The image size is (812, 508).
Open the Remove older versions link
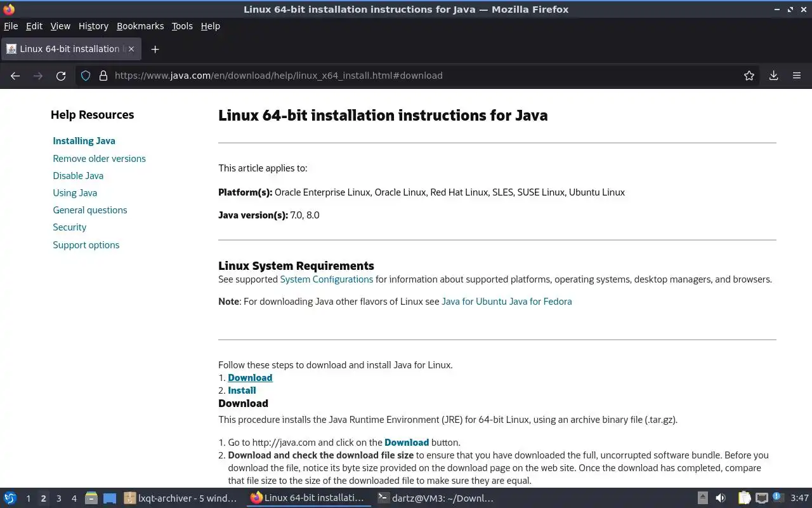99,159
